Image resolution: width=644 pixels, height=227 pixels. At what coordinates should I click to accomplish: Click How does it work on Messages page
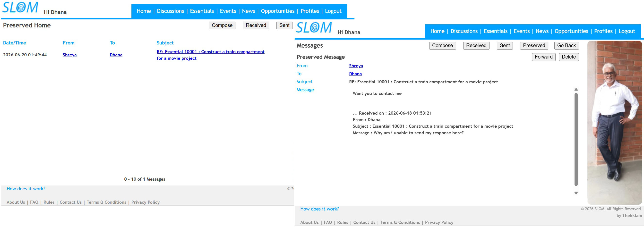[319, 209]
